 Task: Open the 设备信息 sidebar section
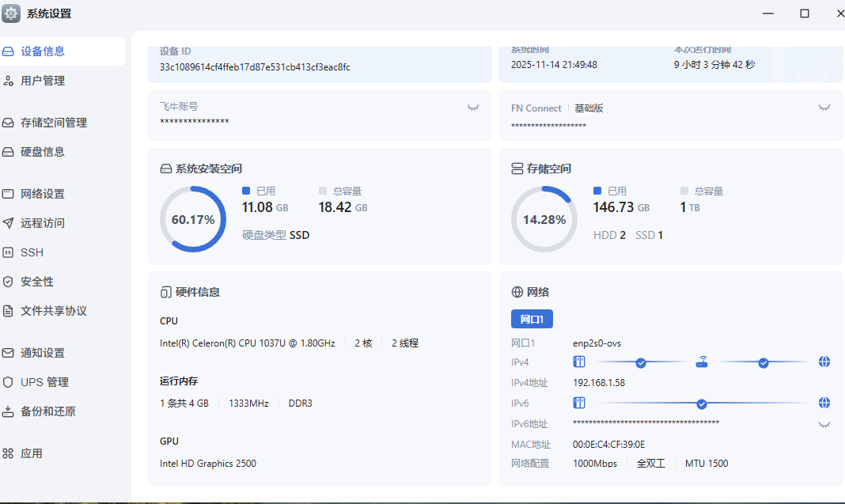[62, 51]
